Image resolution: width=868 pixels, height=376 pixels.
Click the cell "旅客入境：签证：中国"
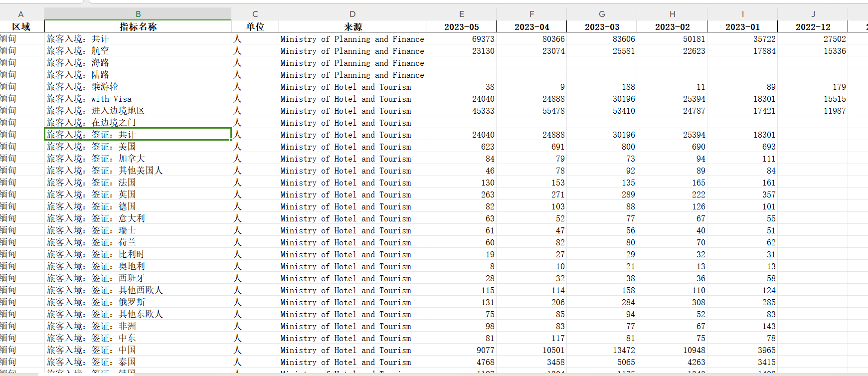tap(138, 350)
